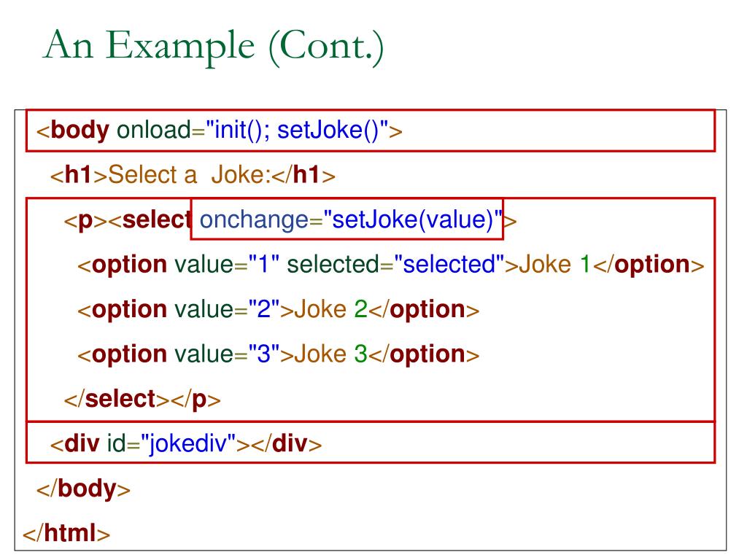Click the "Joke 2" text
Screen dimensions: 747x560
330,309
